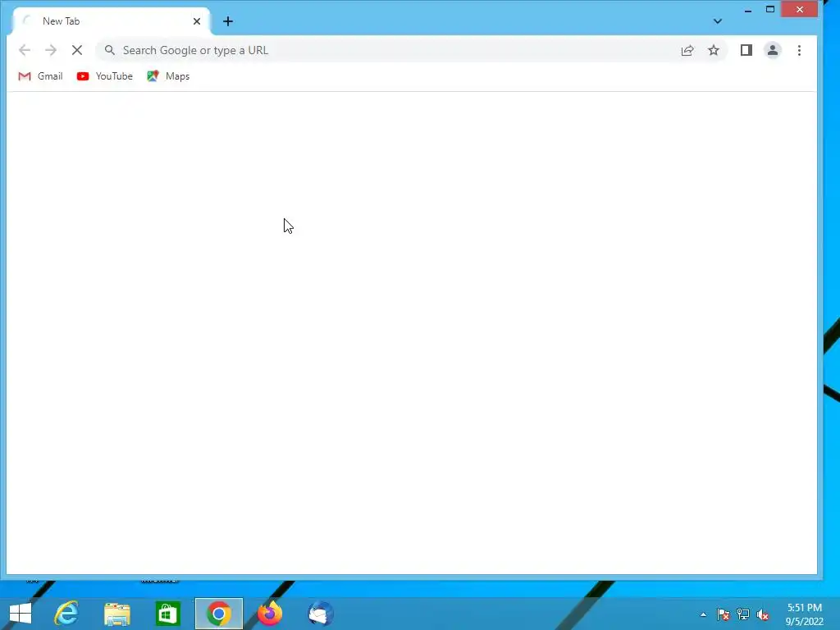This screenshot has height=630, width=840.
Task: Stop loading the page
Action: click(x=77, y=50)
